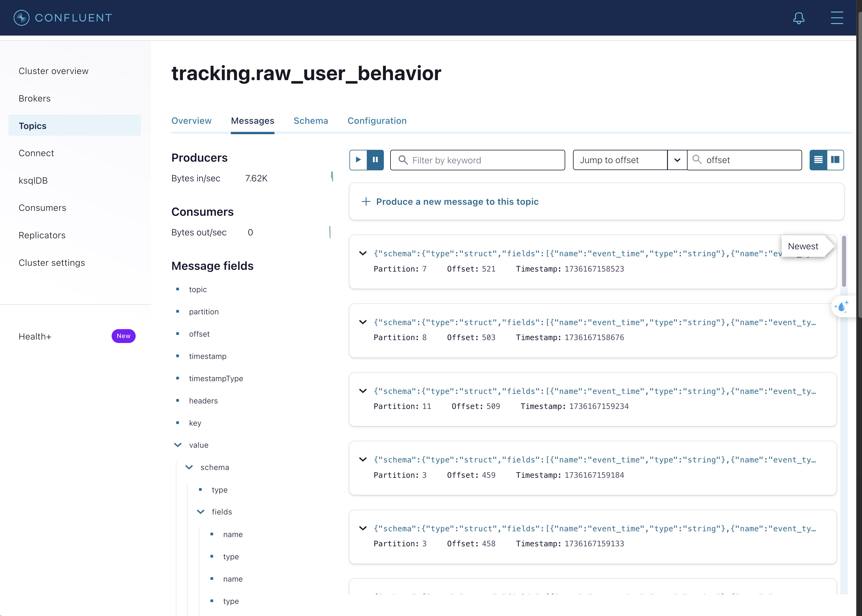Focus the Filter by keyword field
Viewport: 862px width, 616px height.
[x=478, y=160]
